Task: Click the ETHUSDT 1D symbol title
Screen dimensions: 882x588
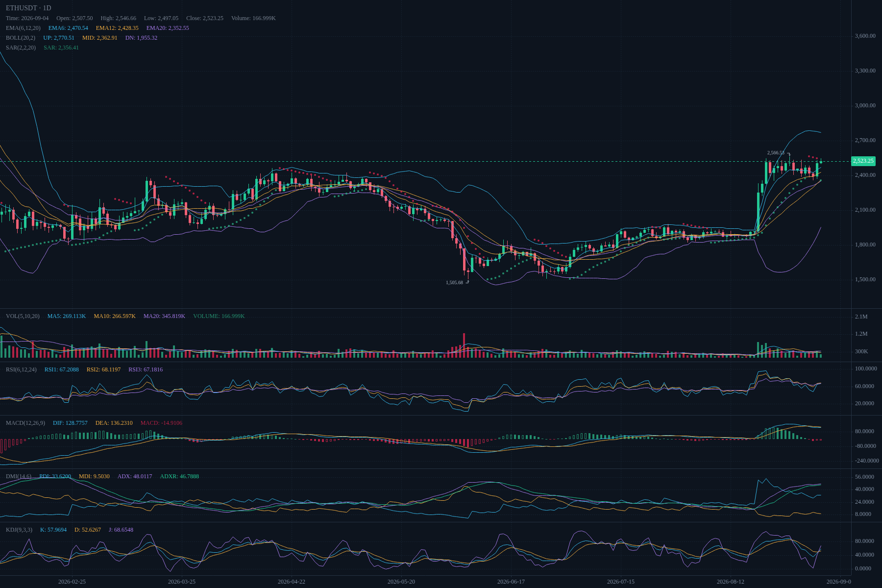Action: point(28,8)
